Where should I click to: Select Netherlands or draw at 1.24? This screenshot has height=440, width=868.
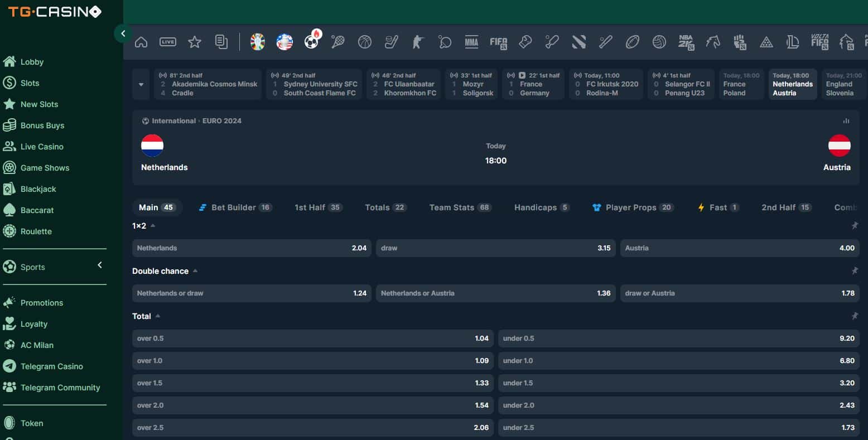pyautogui.click(x=252, y=293)
